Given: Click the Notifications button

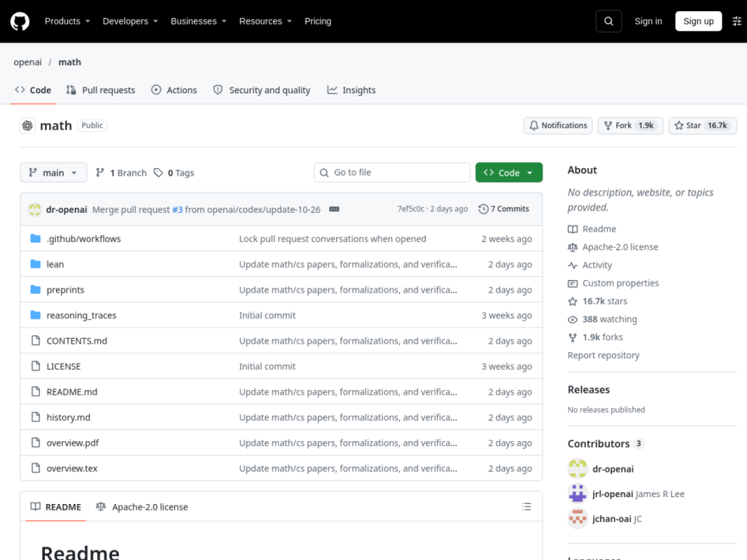Looking at the screenshot, I should coord(558,126).
